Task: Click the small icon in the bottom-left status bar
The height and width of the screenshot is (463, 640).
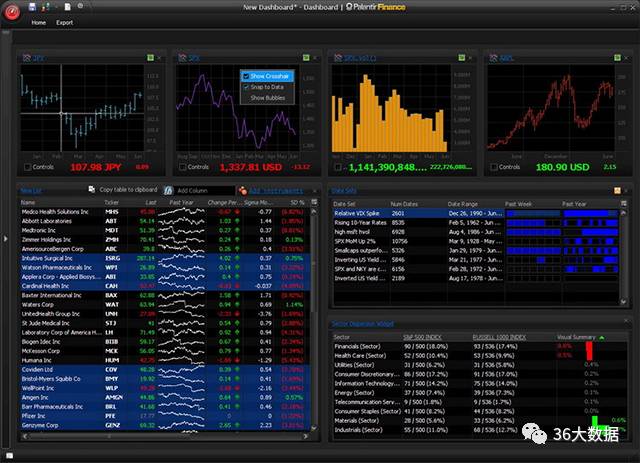Action: pos(9,455)
